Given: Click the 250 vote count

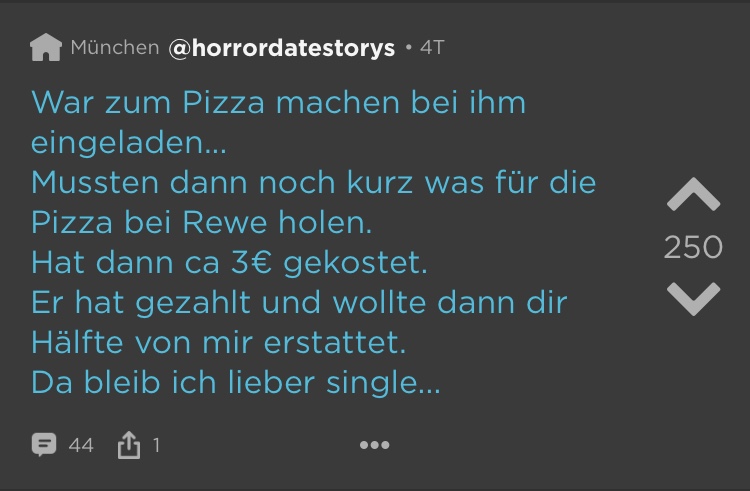Looking at the screenshot, I should [x=692, y=247].
